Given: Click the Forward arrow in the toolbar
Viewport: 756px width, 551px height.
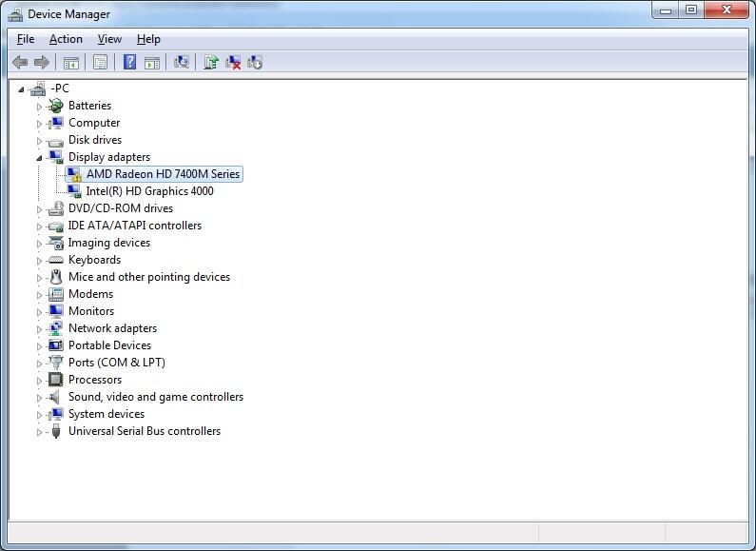Looking at the screenshot, I should (42, 63).
